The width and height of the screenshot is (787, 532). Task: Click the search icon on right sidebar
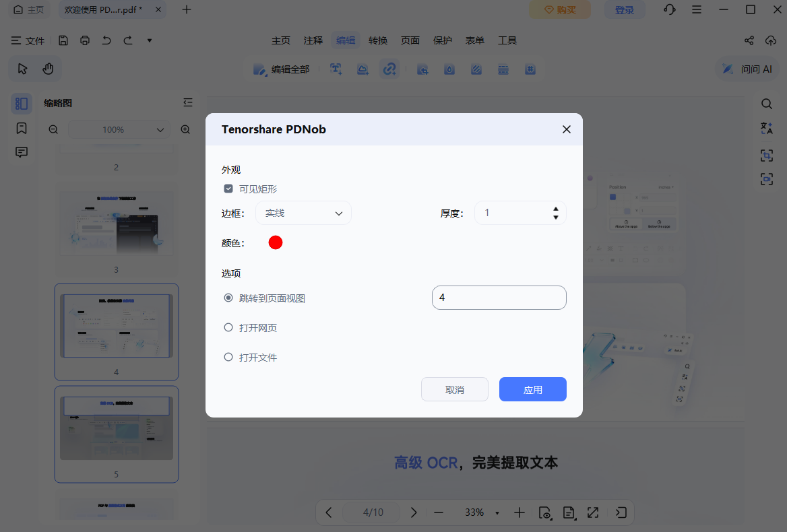coord(766,104)
